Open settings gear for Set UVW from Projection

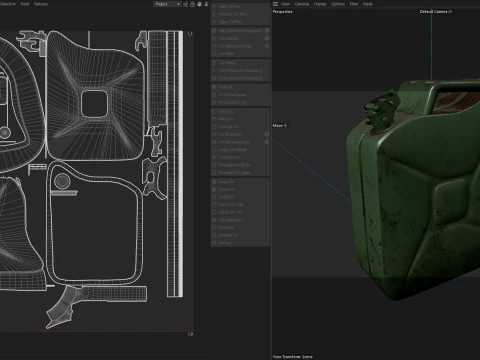pyautogui.click(x=267, y=31)
